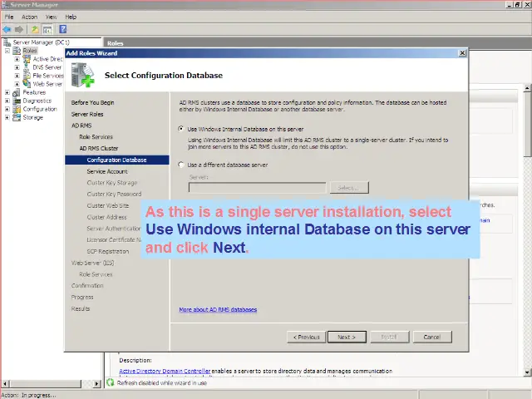
Task: Open the Action menu
Action: pyautogui.click(x=30, y=17)
